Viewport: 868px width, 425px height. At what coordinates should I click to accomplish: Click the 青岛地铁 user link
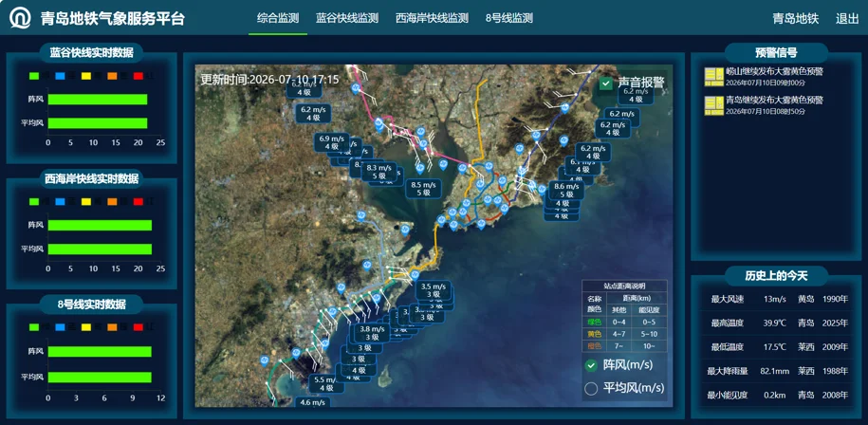[x=796, y=18]
